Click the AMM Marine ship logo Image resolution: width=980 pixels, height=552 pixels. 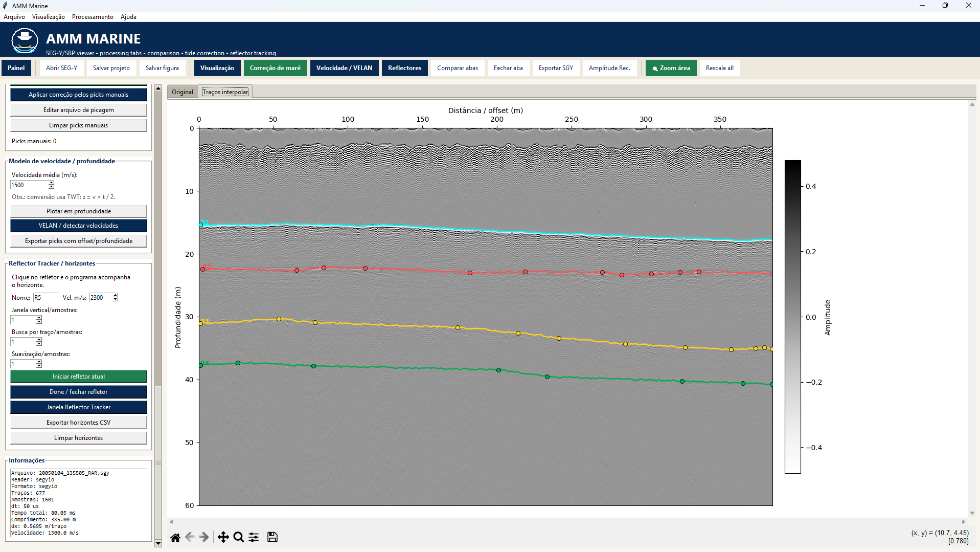pos(25,40)
